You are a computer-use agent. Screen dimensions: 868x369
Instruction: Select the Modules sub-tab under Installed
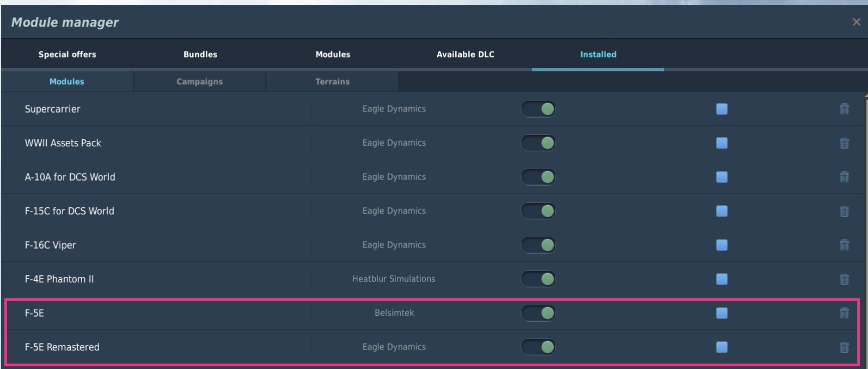pos(67,82)
